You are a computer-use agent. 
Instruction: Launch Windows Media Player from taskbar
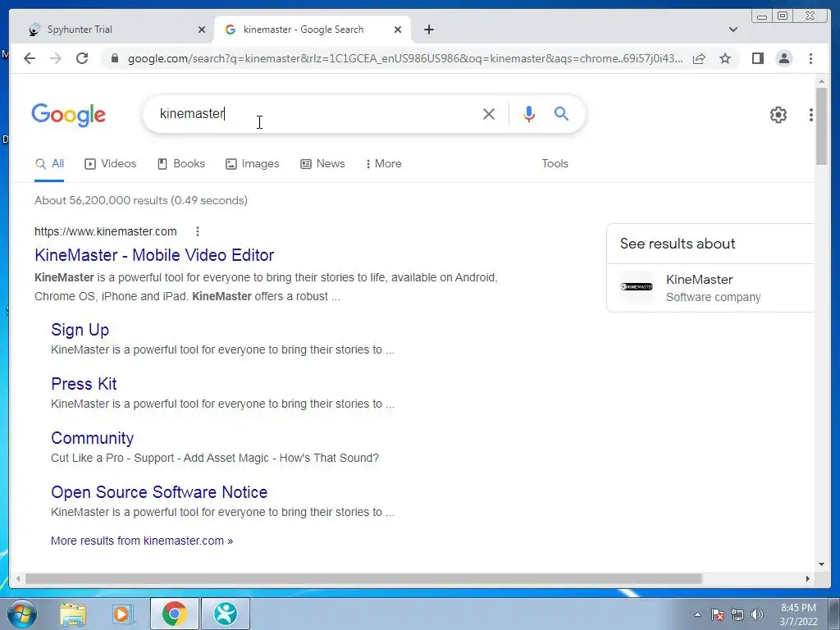(x=123, y=614)
